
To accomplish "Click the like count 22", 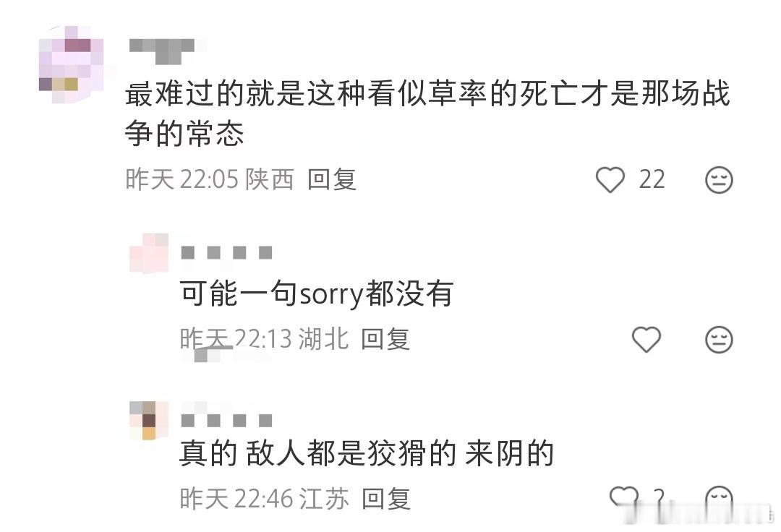I will point(652,179).
